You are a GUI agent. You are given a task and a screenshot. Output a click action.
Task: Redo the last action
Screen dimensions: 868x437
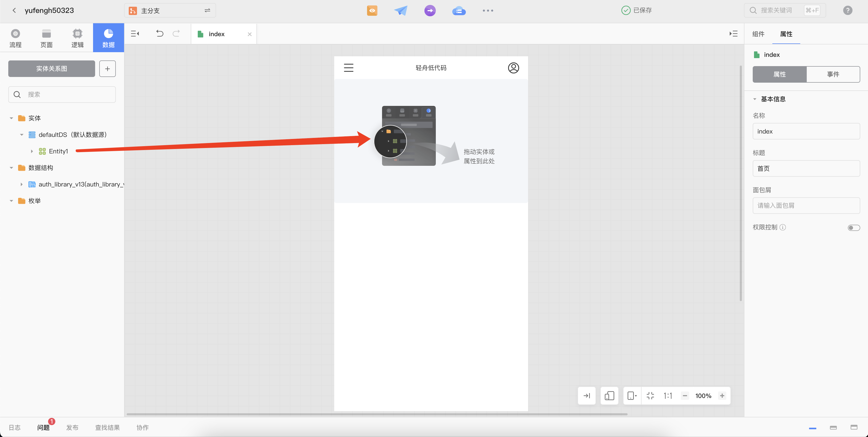(x=176, y=33)
